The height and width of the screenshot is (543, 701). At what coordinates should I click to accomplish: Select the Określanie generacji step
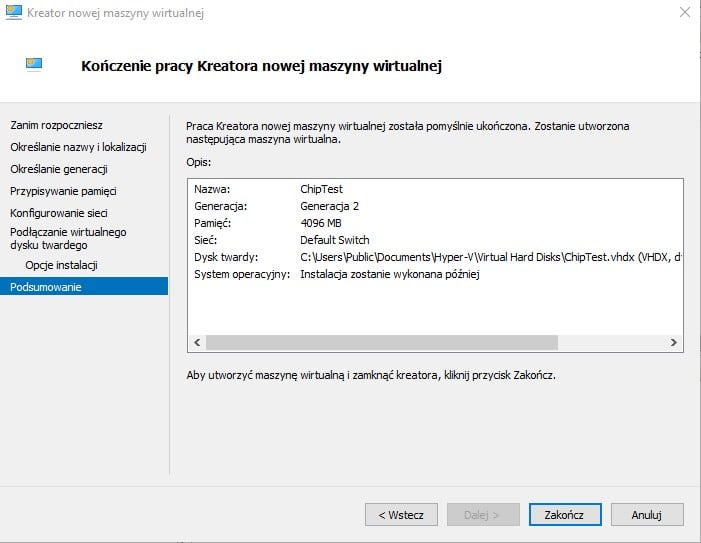click(59, 169)
